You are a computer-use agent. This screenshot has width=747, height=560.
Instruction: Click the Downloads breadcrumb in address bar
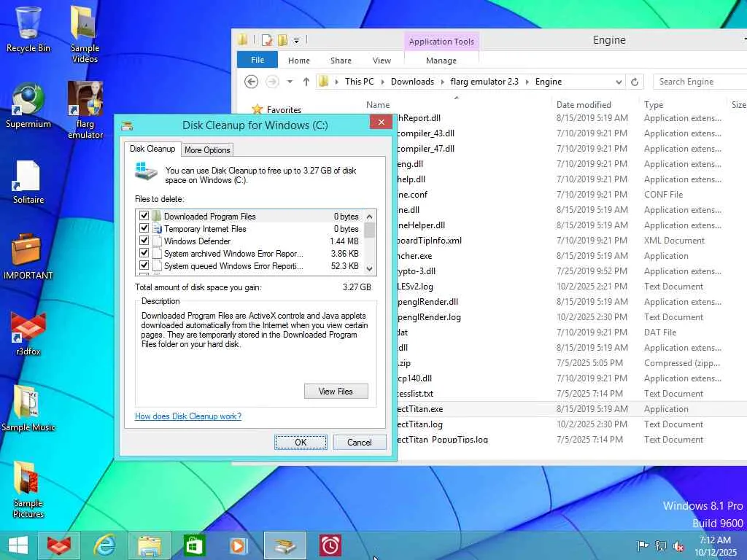coord(412,82)
